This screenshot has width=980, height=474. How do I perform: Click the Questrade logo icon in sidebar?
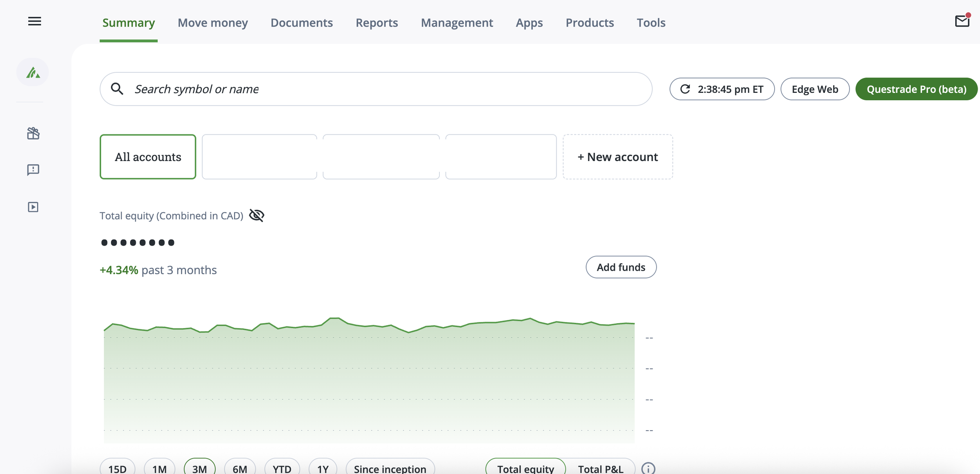(x=33, y=72)
